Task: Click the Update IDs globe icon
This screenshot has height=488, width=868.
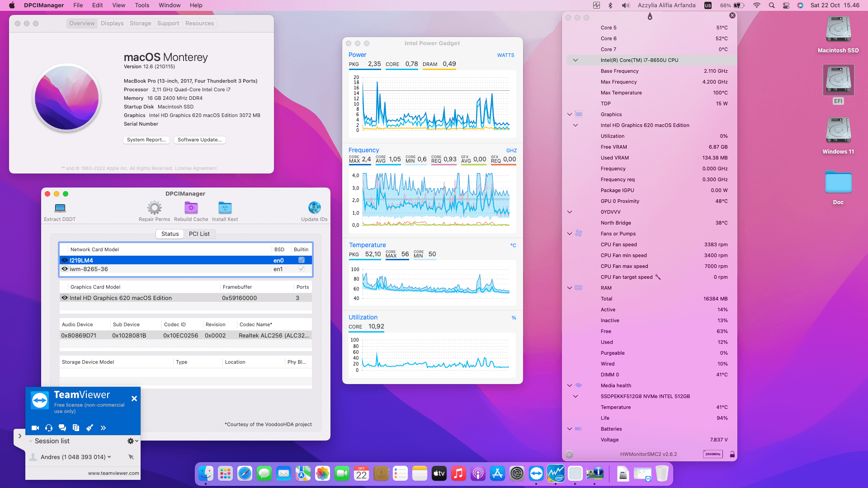Action: pos(314,208)
